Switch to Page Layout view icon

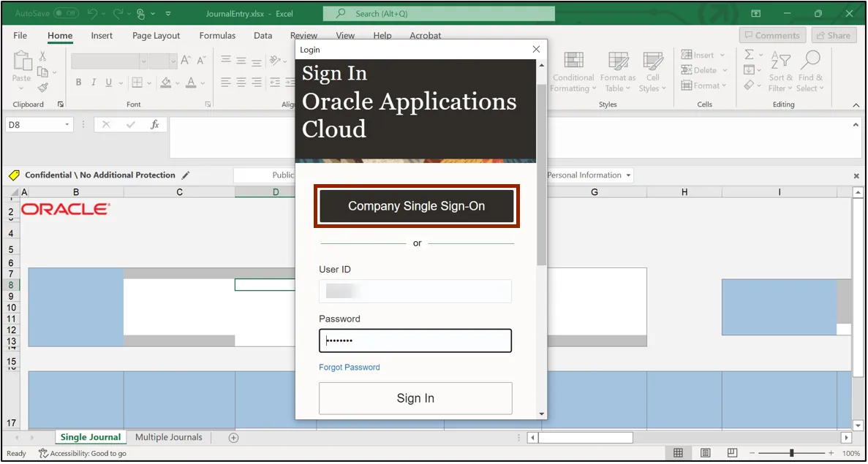[704, 453]
